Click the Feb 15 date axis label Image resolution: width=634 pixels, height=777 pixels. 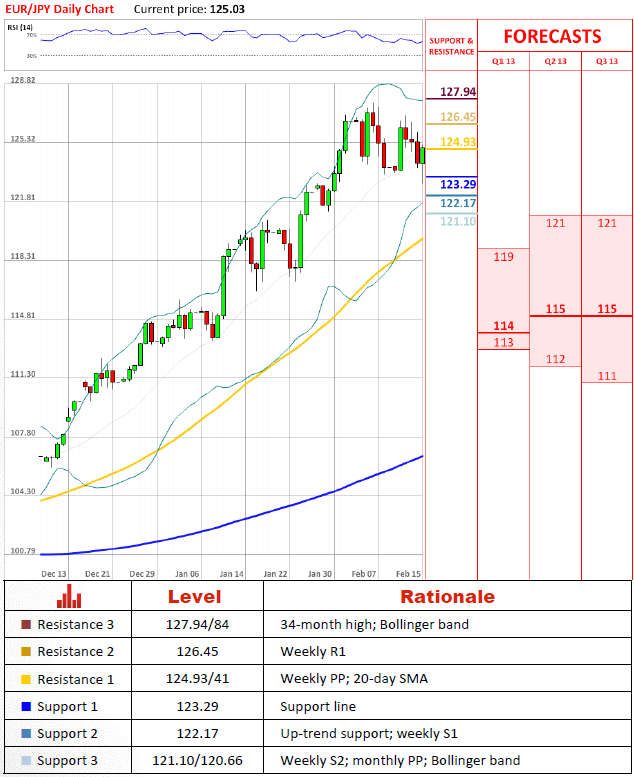408,574
